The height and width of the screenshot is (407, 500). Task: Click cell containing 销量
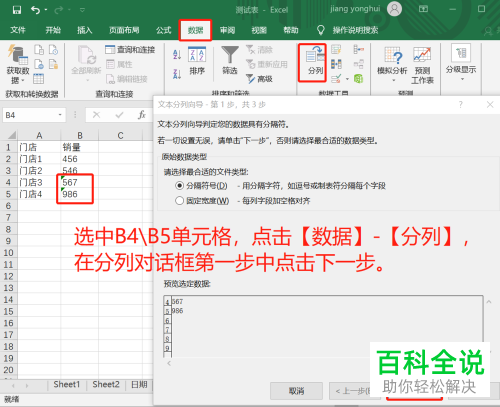pyautogui.click(x=80, y=147)
